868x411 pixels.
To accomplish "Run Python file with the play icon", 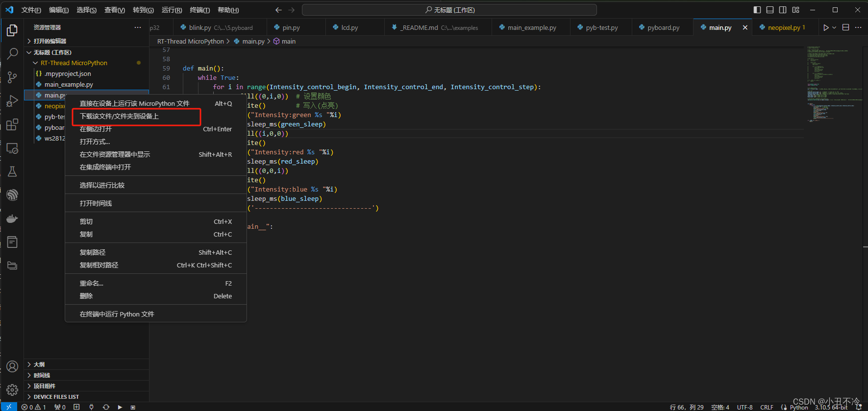I will (x=826, y=27).
